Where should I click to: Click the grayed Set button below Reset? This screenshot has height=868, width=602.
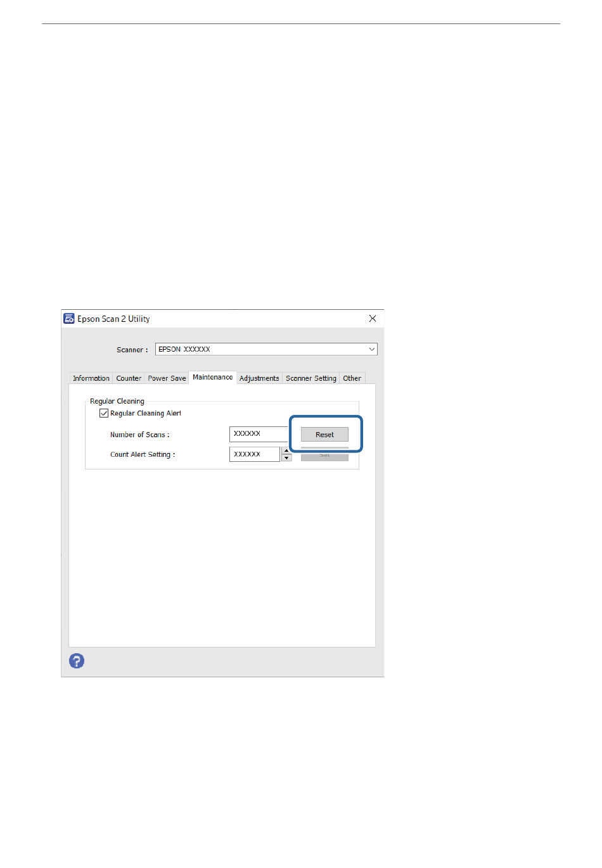pos(324,456)
